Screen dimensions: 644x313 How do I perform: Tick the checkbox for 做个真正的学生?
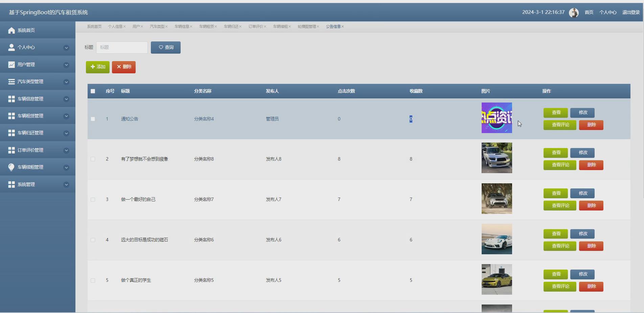point(93,280)
